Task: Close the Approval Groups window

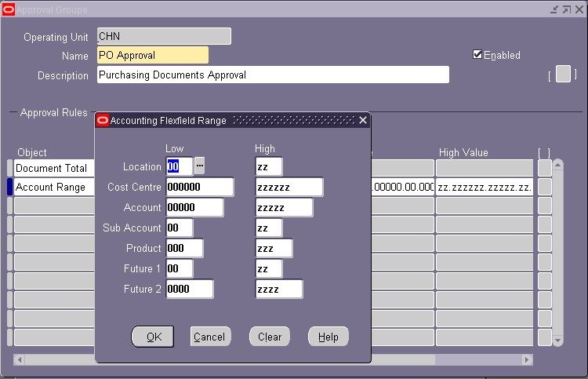Action: [x=579, y=9]
